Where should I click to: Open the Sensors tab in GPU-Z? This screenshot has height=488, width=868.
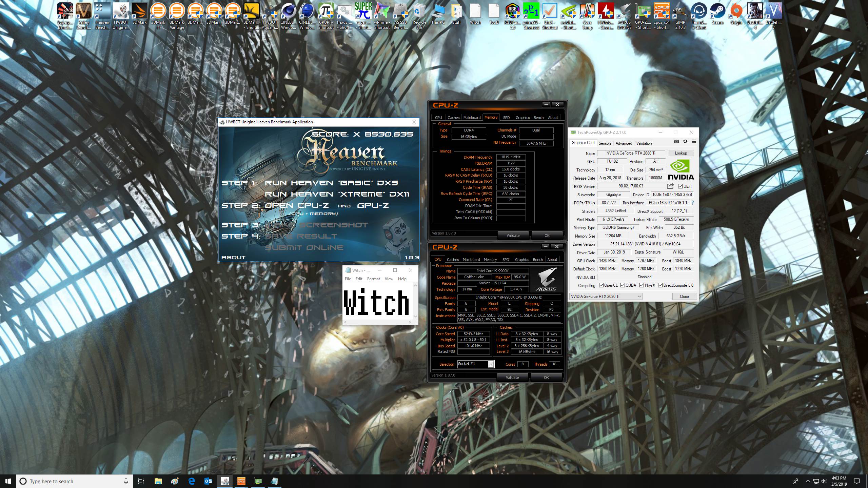click(605, 143)
